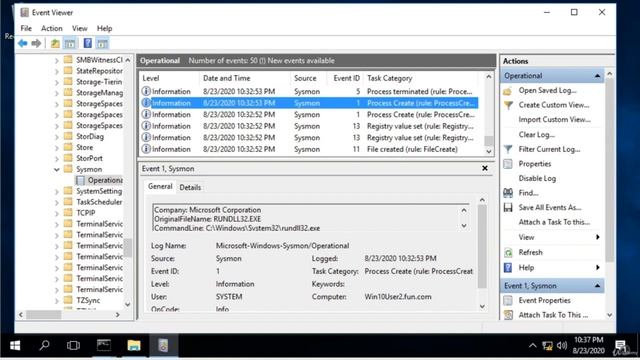This screenshot has height=360, width=640.
Task: Expand the Store tree node
Action: point(56,147)
